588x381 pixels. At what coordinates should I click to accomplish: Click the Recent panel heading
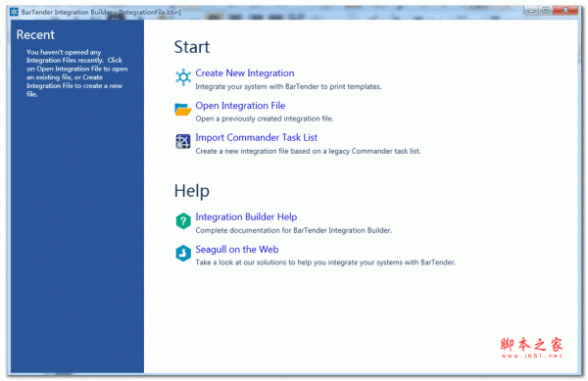click(x=35, y=35)
